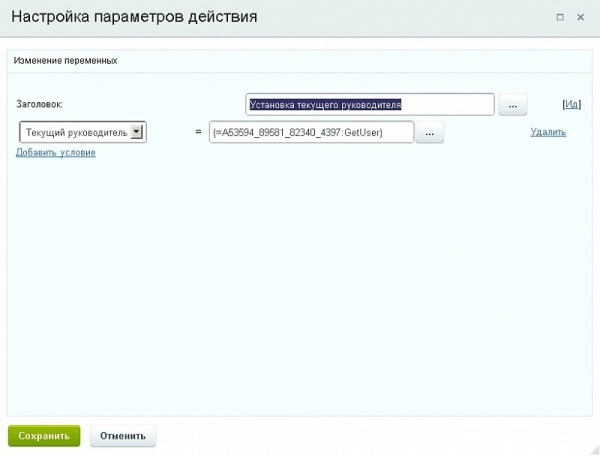
Task: Open the picker next to the Заголовок field
Action: coord(511,105)
